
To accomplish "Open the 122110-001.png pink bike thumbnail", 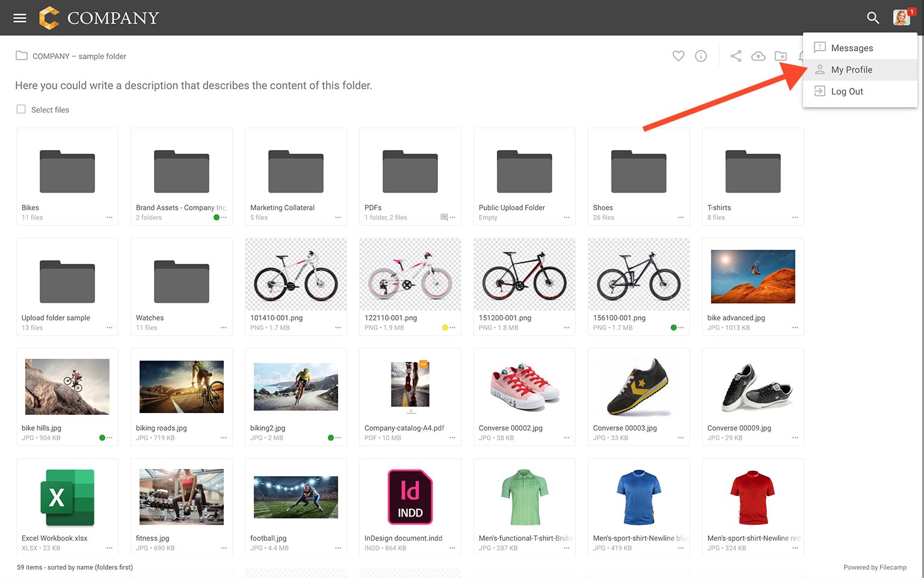I will 410,275.
